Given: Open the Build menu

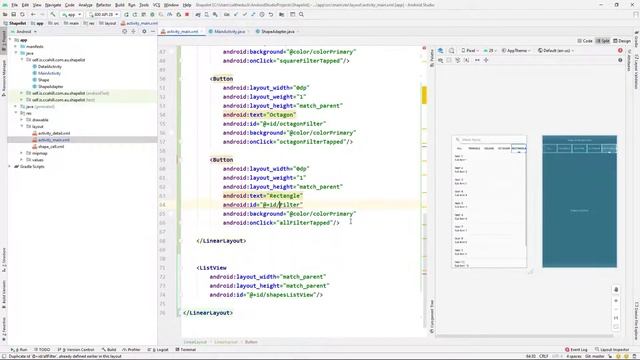Looking at the screenshot, I should 120,5.
